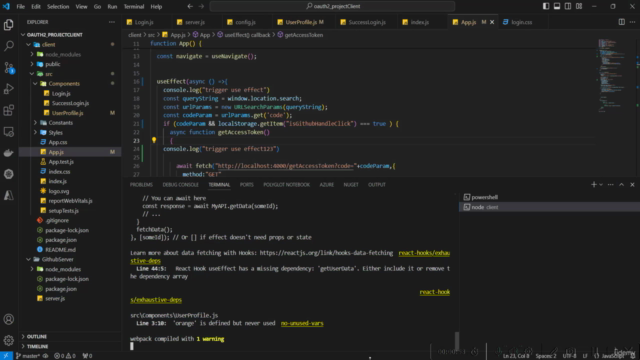640x360 pixels.
Task: Click the localhost getAccessToken URL in code
Action: [286, 166]
